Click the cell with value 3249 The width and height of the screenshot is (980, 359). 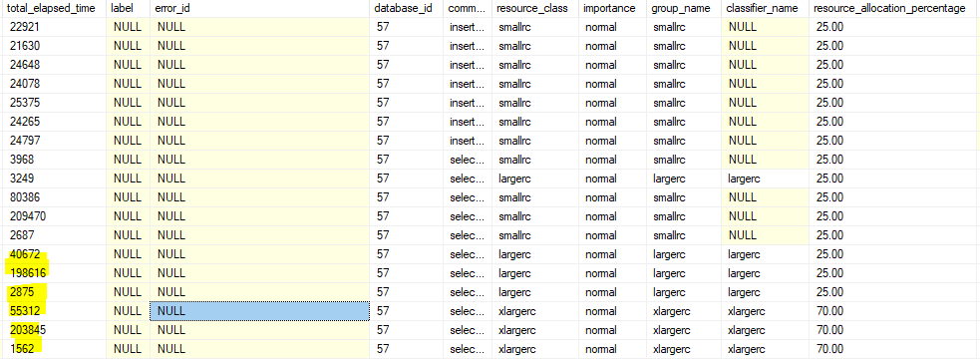click(54, 179)
